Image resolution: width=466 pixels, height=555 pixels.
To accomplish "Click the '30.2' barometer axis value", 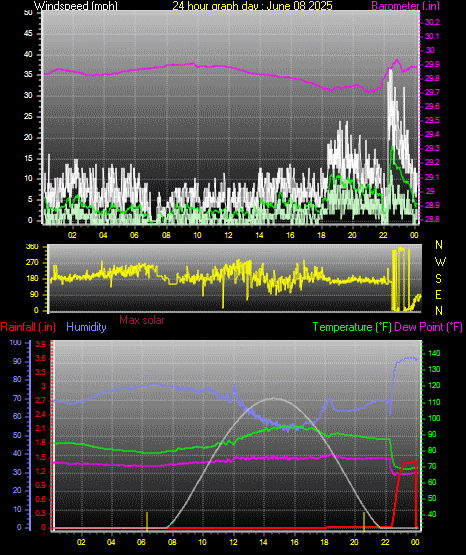I will click(x=432, y=22).
